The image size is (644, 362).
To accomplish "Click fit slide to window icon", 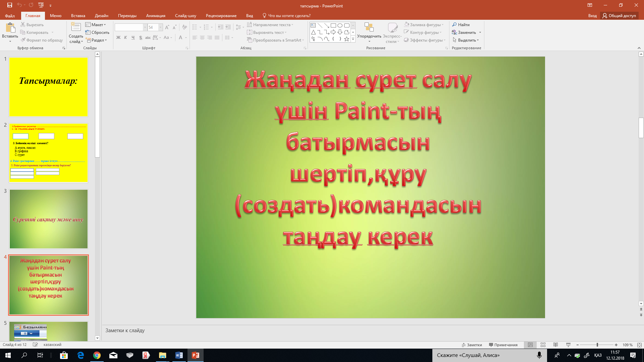I will (x=639, y=345).
